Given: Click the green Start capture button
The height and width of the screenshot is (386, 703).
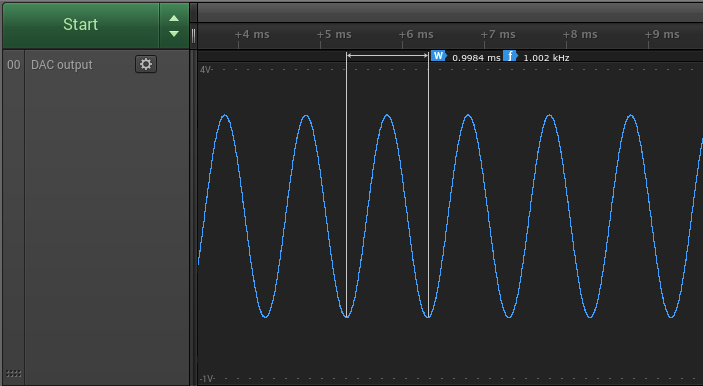Looking at the screenshot, I should pos(81,25).
